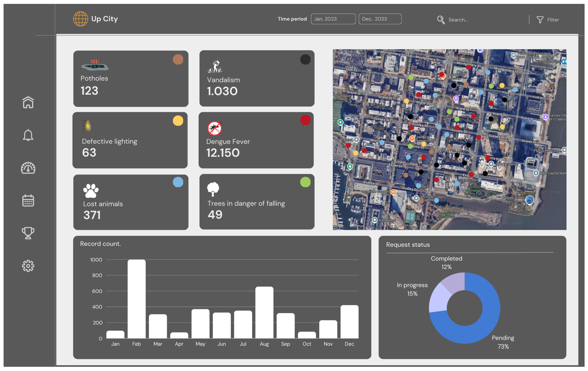Open the Defective lighting card
The width and height of the screenshot is (588, 371).
(130, 140)
